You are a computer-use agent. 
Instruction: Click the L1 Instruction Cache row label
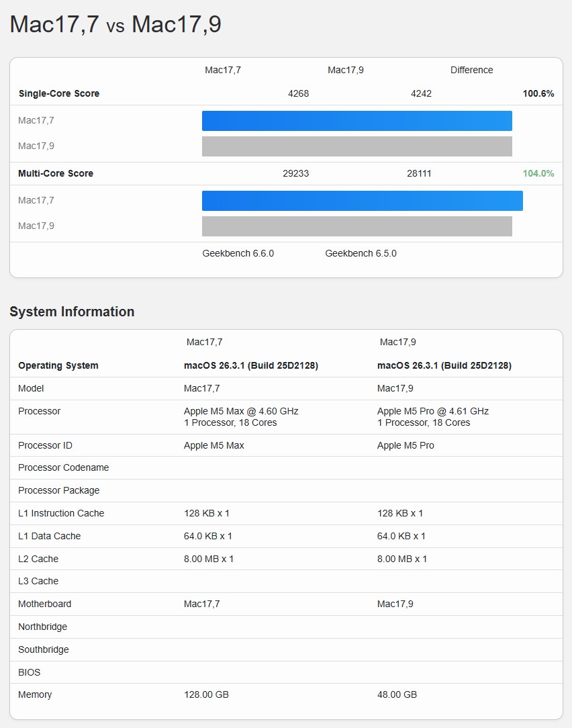[x=61, y=513]
